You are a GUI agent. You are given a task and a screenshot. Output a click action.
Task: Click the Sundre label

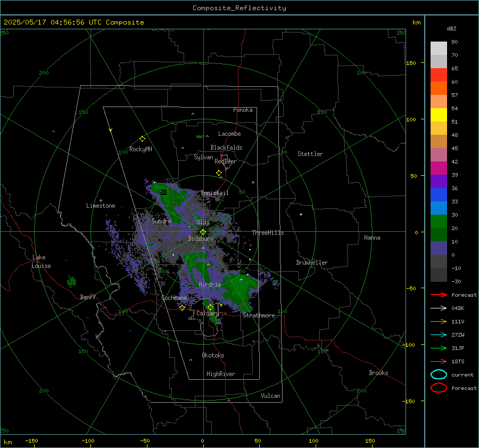(x=161, y=221)
